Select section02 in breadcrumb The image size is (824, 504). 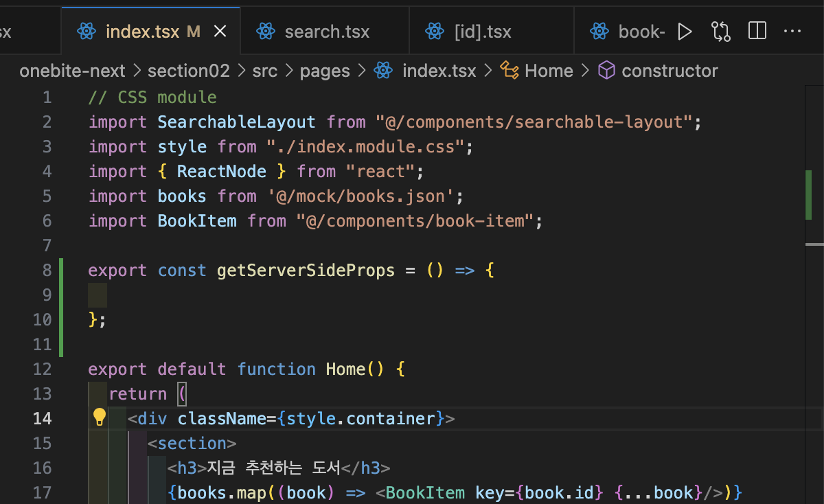(188, 71)
